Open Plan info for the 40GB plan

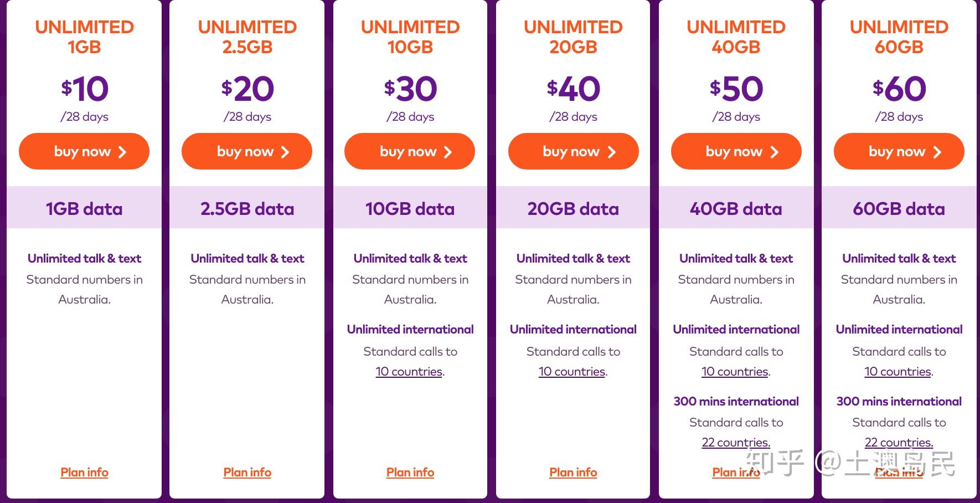pyautogui.click(x=725, y=473)
